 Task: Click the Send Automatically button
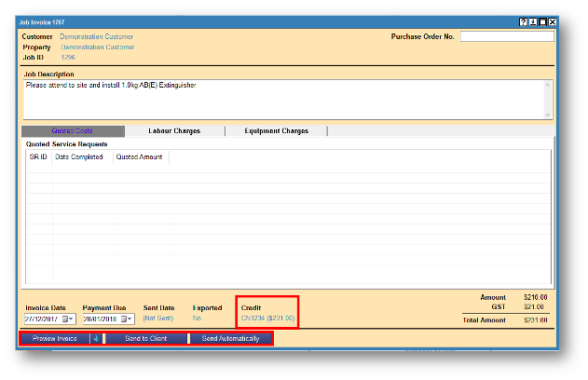click(230, 338)
